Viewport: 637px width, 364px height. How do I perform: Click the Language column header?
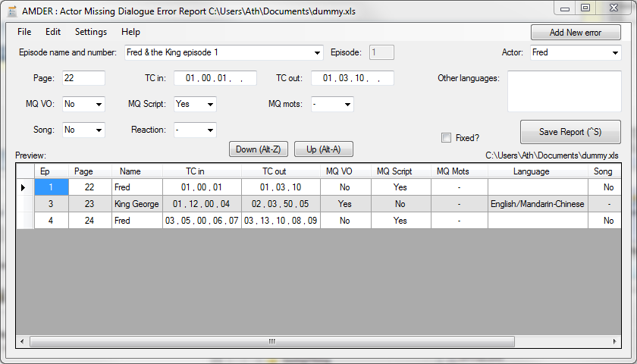point(538,171)
